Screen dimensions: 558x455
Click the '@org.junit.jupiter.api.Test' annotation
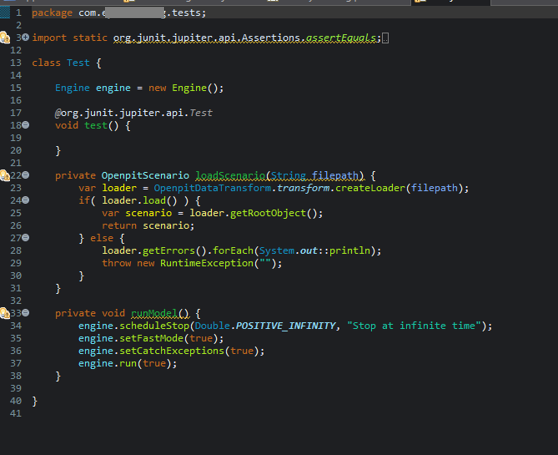(x=133, y=113)
